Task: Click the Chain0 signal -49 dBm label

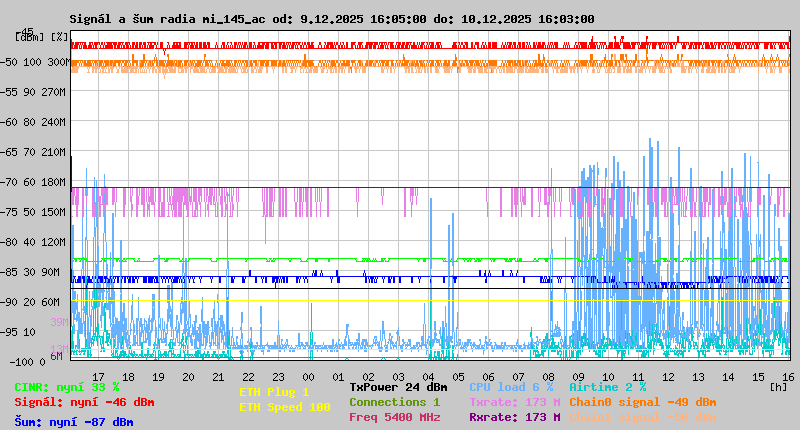Action: click(642, 402)
